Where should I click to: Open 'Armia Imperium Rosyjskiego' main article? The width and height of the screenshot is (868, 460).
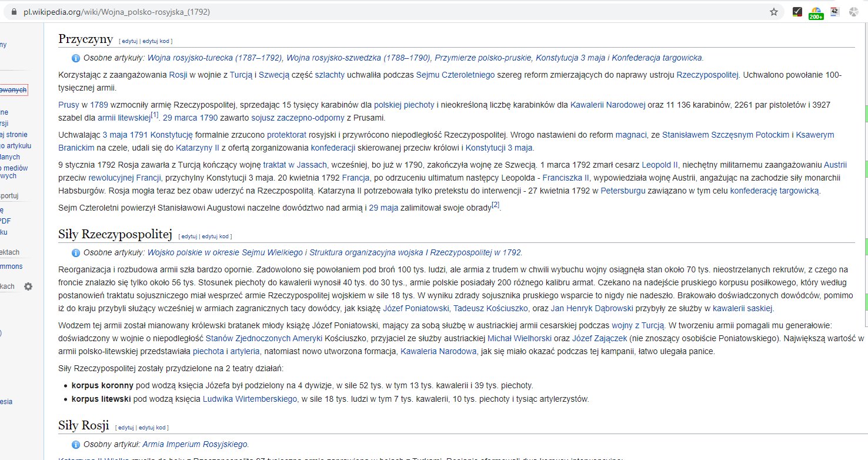[195, 445]
